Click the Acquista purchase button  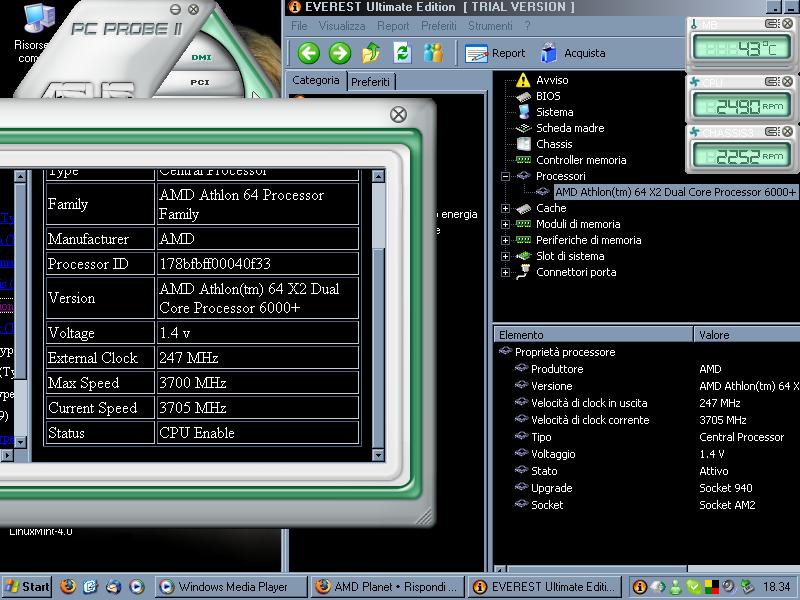[x=573, y=53]
